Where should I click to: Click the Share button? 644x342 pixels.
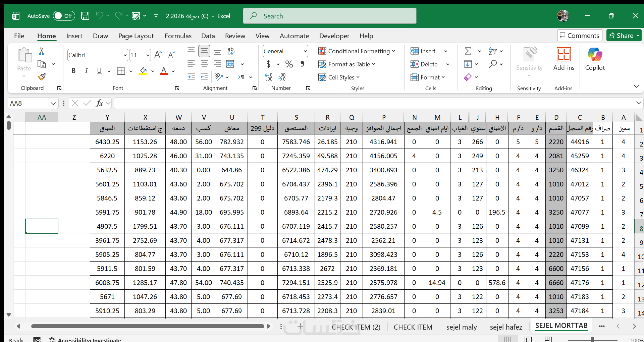[x=621, y=36]
